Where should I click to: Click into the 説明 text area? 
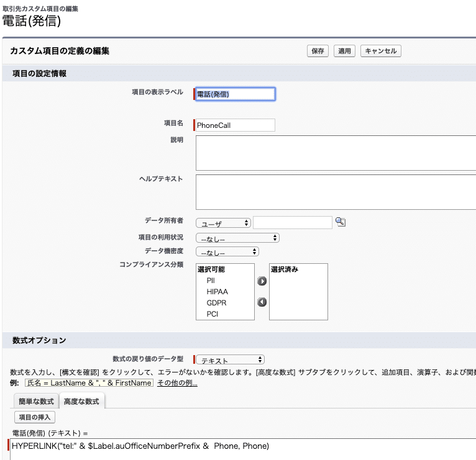(336, 153)
